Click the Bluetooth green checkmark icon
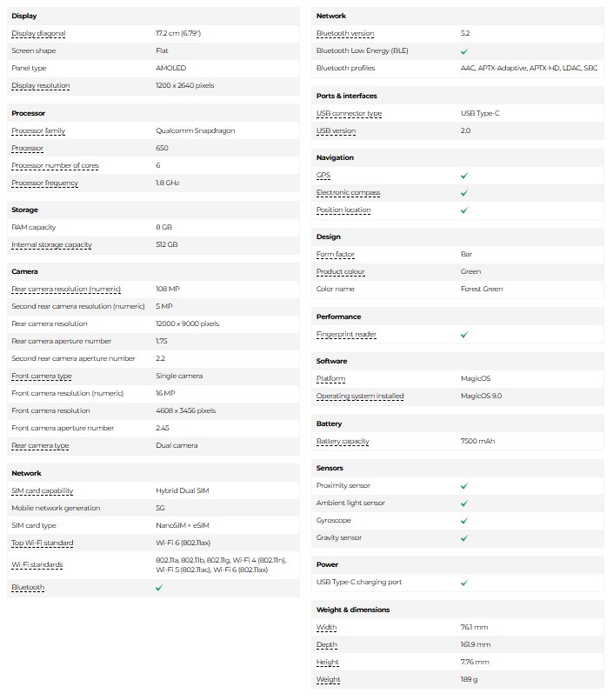 [159, 588]
